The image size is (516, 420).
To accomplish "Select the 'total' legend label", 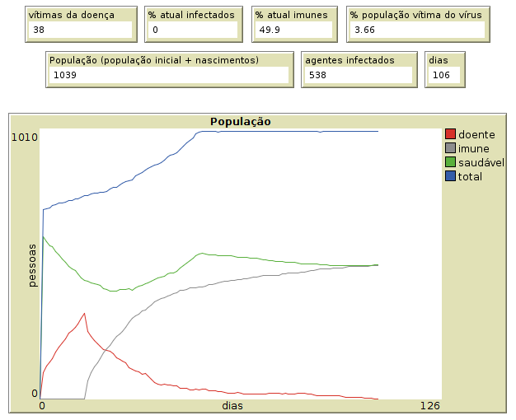I will [x=470, y=177].
